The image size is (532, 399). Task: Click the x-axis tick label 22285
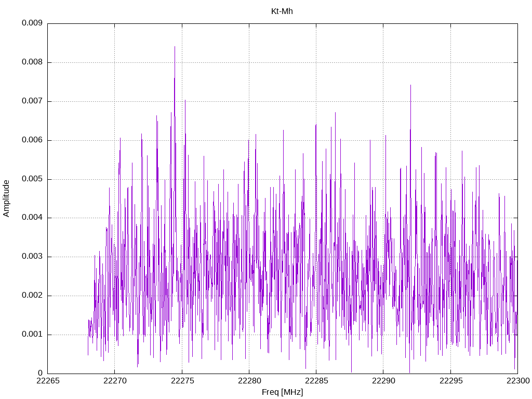click(x=316, y=381)
